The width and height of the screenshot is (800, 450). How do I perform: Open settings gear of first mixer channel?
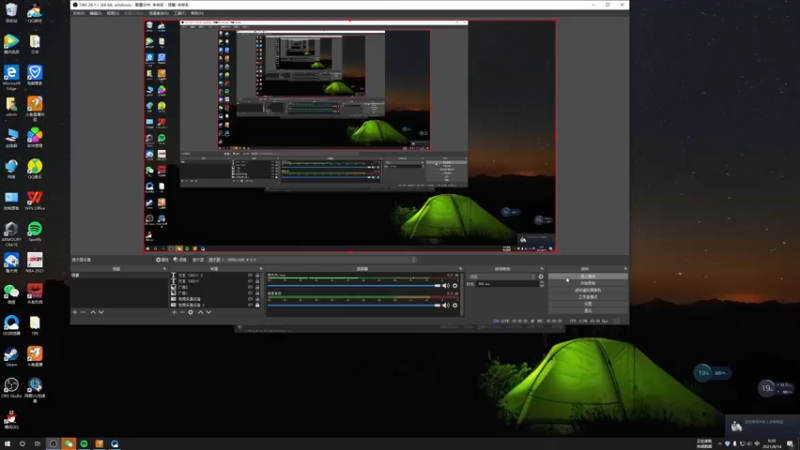(455, 286)
